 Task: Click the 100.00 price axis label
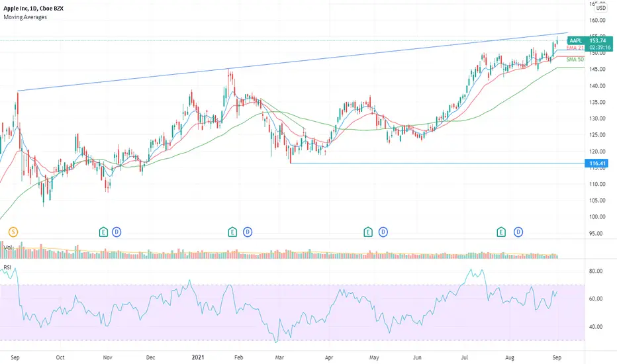coord(597,217)
